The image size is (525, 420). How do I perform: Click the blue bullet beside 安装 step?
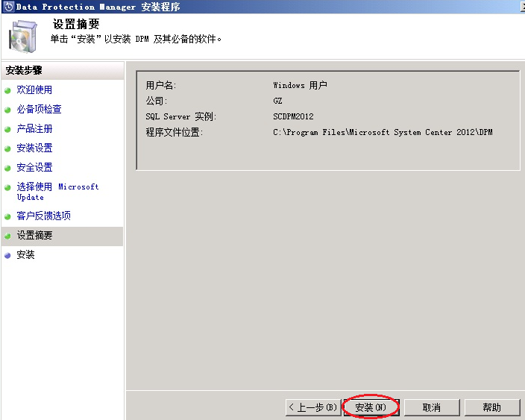pyautogui.click(x=7, y=256)
